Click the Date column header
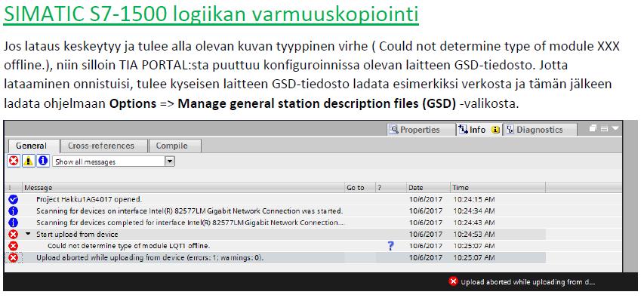 click(428, 188)
